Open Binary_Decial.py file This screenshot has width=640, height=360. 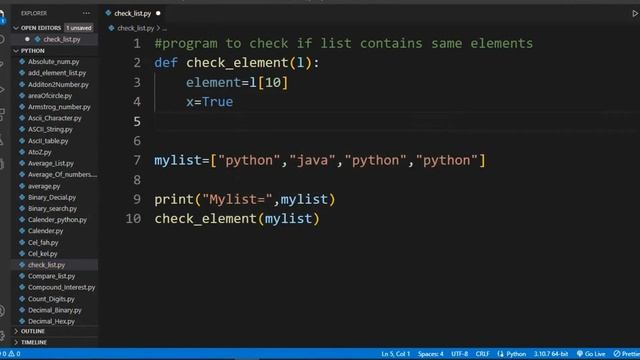point(52,197)
